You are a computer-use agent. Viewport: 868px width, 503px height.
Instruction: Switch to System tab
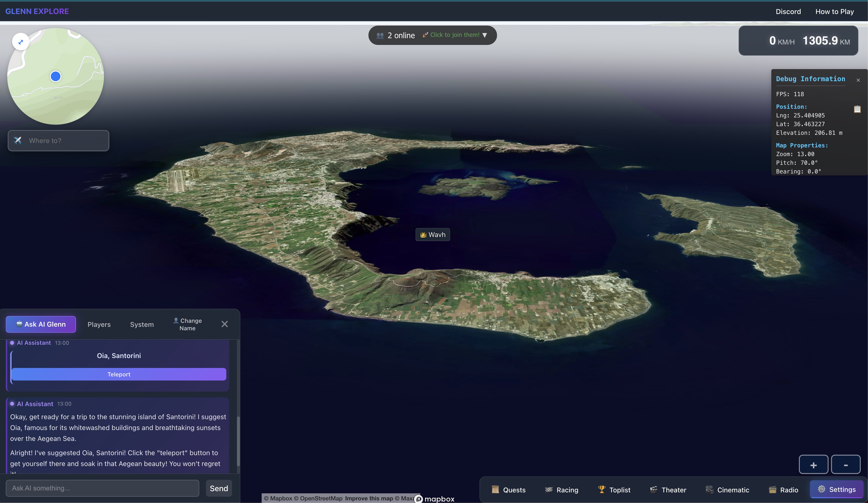tap(142, 324)
